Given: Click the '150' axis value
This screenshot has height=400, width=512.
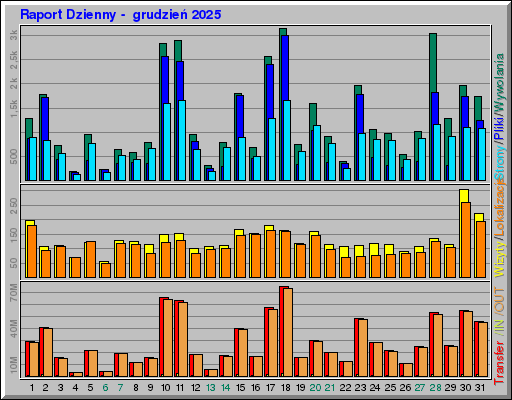Looking at the screenshot, I should pos(14,235).
